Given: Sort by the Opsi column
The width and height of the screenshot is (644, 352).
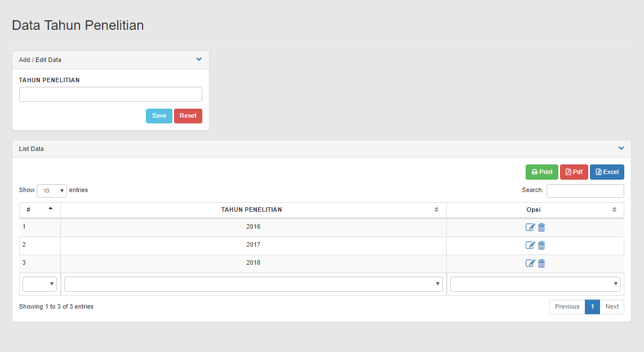Looking at the screenshot, I should 534,210.
